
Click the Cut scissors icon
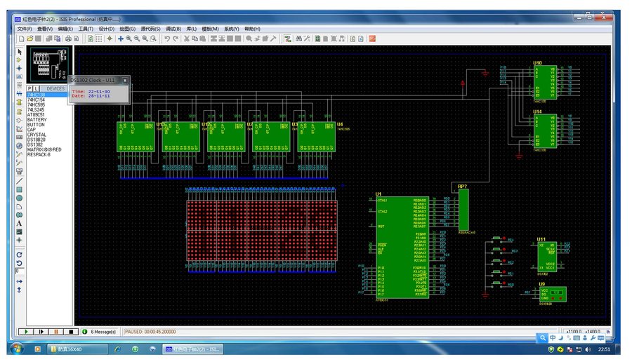point(186,39)
